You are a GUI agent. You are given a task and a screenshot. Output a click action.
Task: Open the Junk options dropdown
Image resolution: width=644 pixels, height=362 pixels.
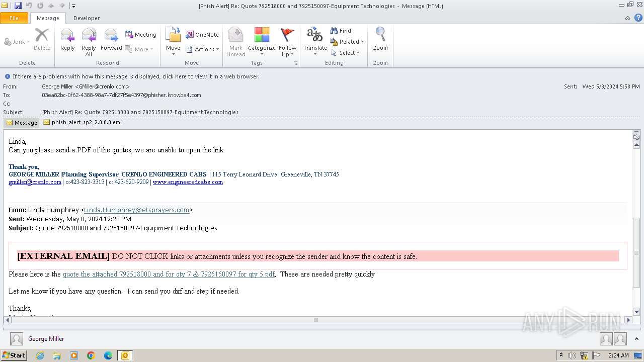pos(17,42)
